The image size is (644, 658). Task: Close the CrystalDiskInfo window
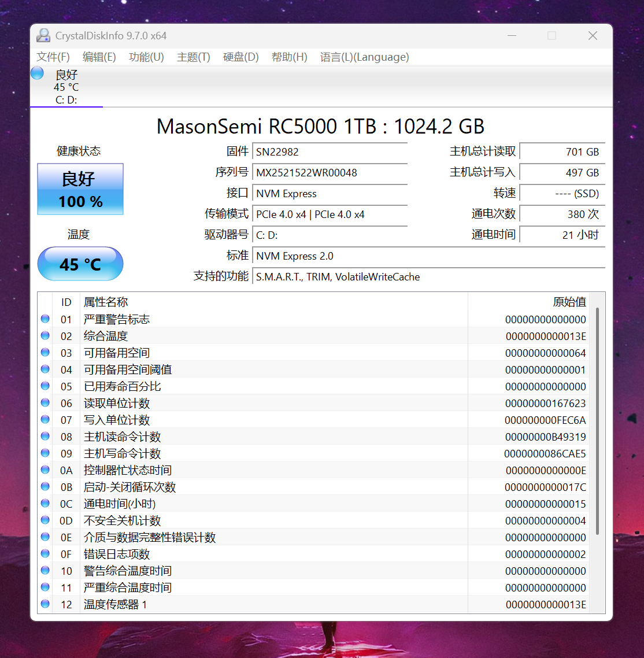click(x=593, y=36)
